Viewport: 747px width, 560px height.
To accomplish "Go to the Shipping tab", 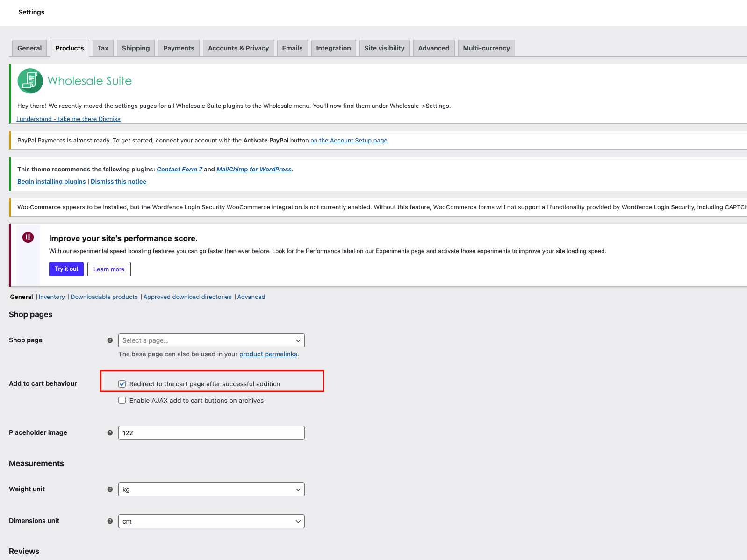I will [136, 48].
